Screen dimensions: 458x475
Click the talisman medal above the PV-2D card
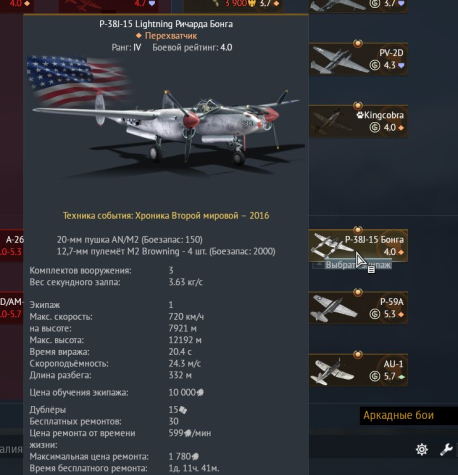tap(358, 43)
